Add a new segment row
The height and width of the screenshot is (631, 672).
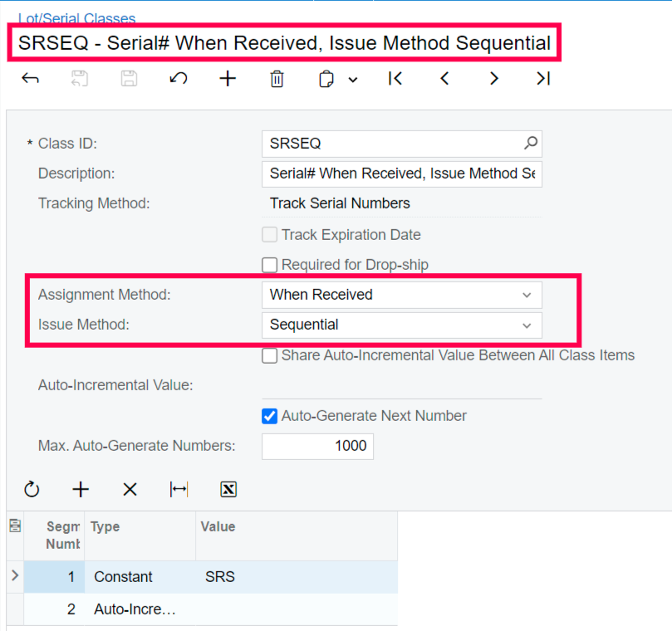coord(81,489)
